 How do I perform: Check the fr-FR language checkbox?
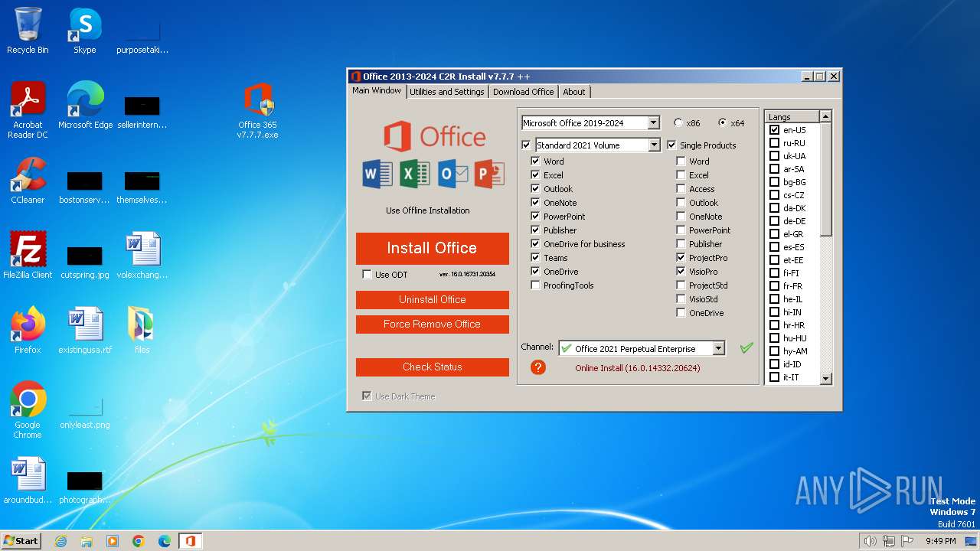point(775,286)
